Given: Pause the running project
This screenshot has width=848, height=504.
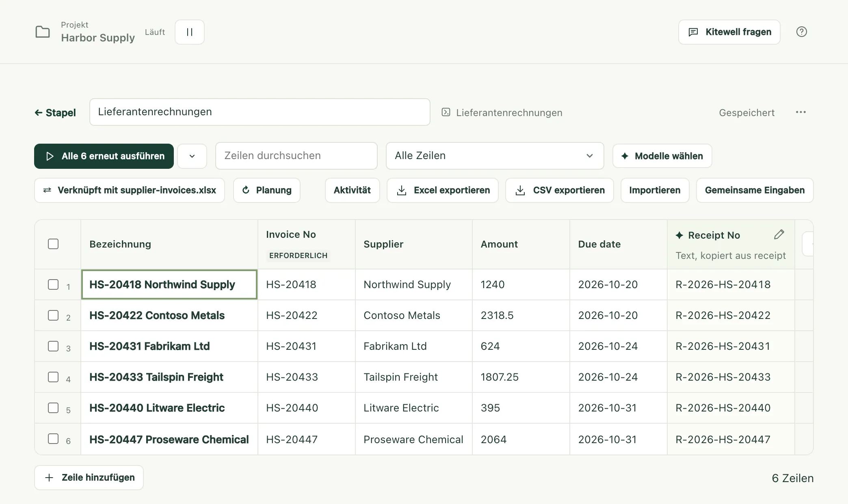Looking at the screenshot, I should 190,32.
